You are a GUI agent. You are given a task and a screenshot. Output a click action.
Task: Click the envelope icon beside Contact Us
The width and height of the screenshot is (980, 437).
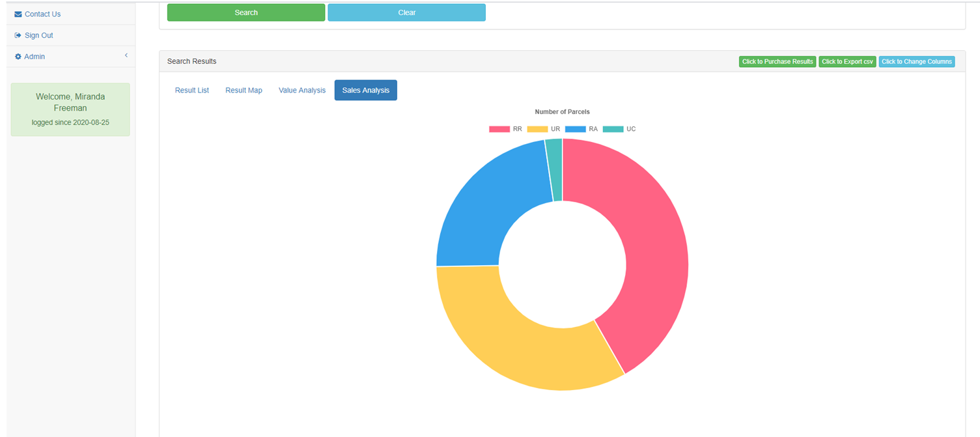(x=18, y=14)
